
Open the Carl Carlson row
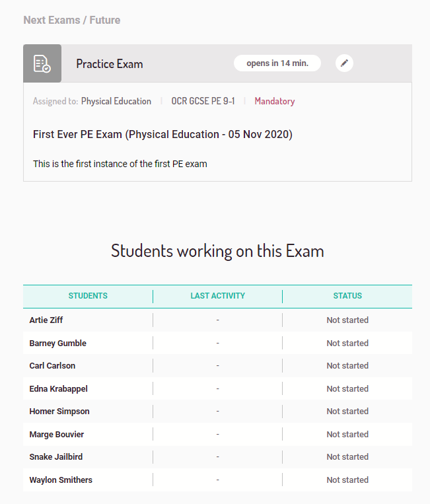217,366
